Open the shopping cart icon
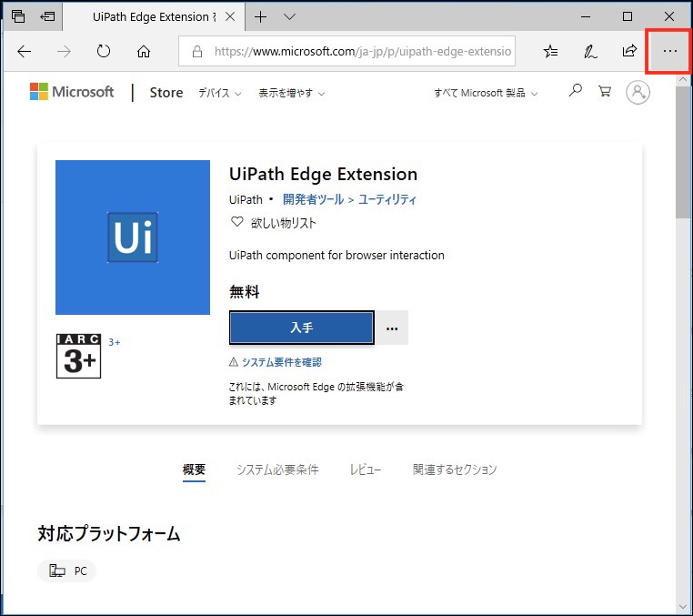This screenshot has width=693, height=616. [x=605, y=92]
